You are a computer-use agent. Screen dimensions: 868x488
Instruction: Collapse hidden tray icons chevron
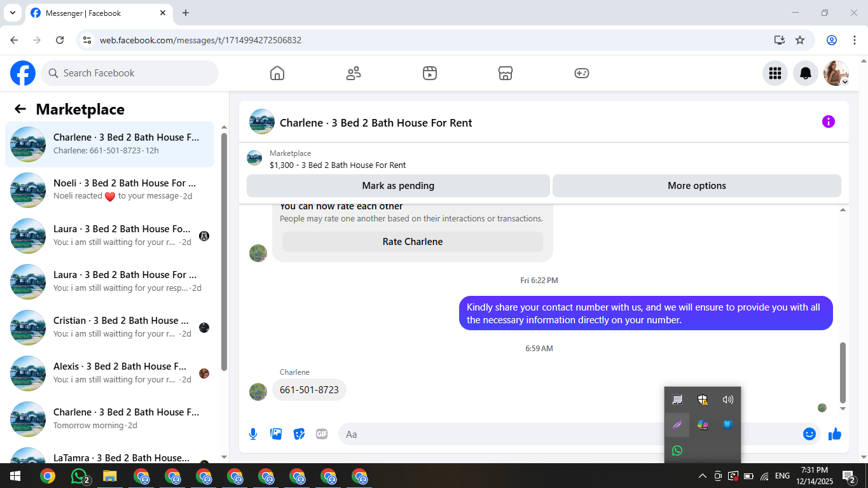(x=703, y=476)
